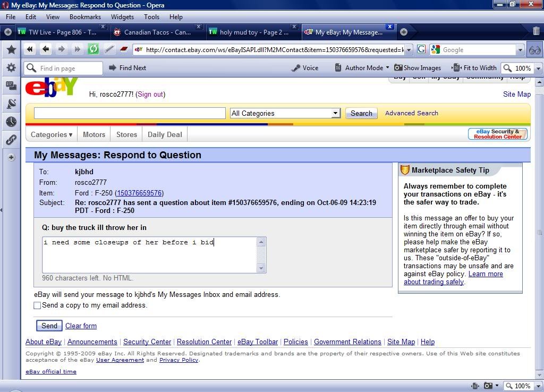Close the holy mud toy tab

(x=294, y=27)
